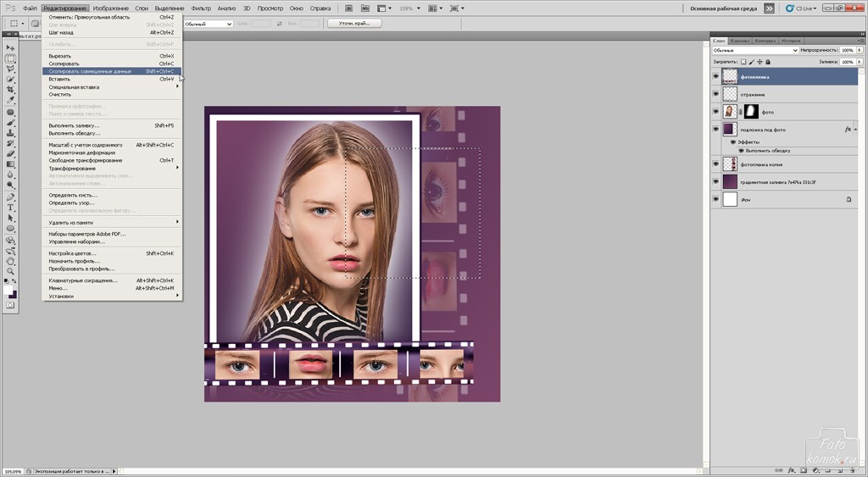868x477 pixels.
Task: Open the 'Непрозрачность' opacity slider arrow
Action: click(x=857, y=51)
